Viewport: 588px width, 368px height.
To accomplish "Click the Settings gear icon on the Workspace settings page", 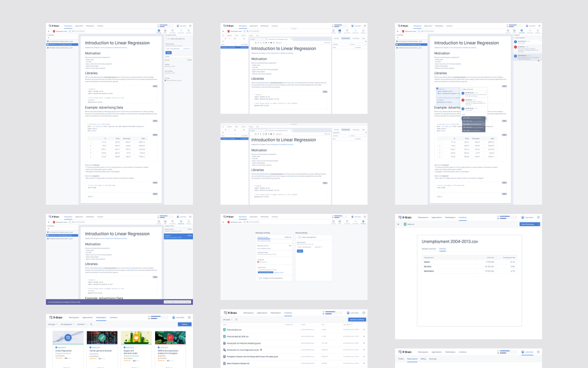I will tap(363, 221).
